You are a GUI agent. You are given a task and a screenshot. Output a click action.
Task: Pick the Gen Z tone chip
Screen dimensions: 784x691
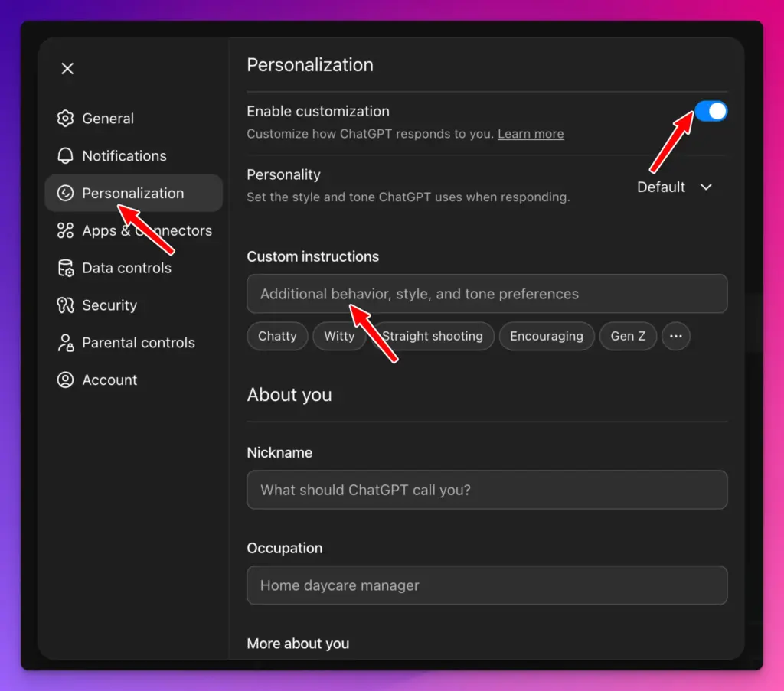[628, 336]
